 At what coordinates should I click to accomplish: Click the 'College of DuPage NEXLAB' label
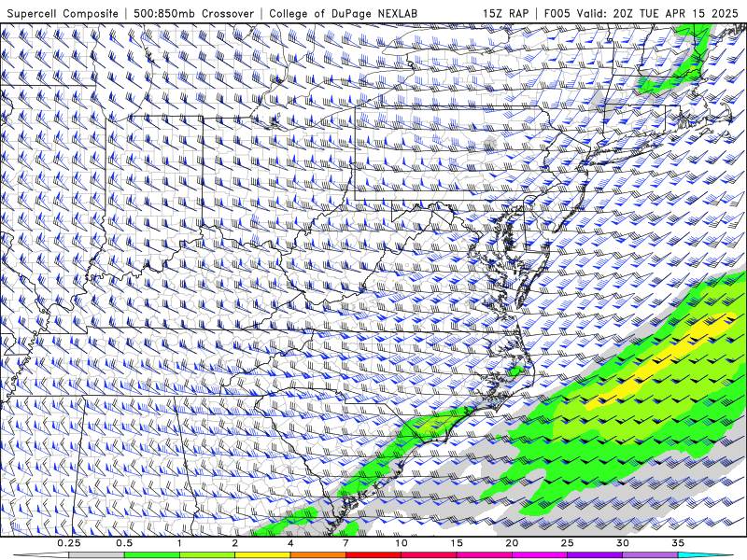(x=343, y=13)
